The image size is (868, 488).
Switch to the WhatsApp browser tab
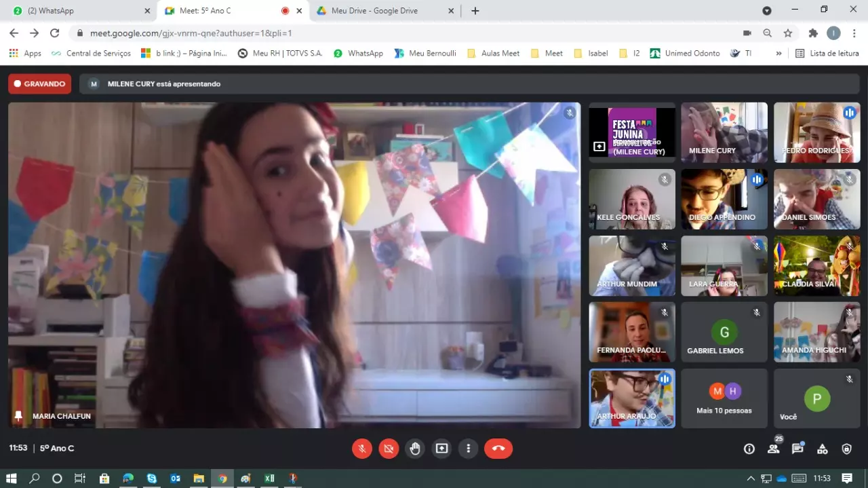(x=78, y=11)
